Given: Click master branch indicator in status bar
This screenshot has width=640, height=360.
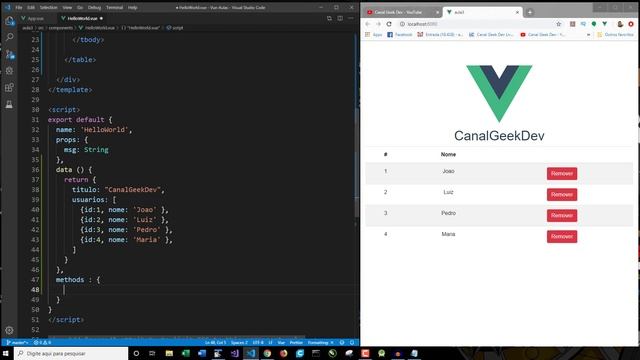Looking at the screenshot, I should click(17, 342).
